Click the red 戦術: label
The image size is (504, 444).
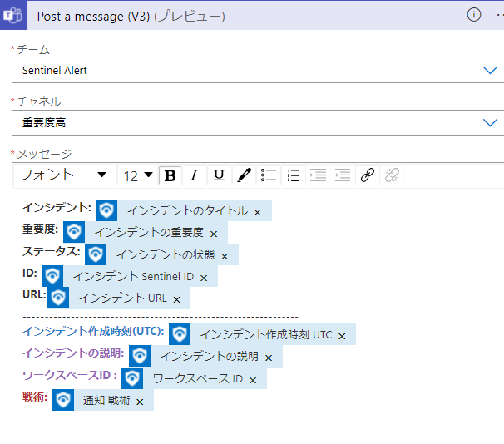click(35, 397)
